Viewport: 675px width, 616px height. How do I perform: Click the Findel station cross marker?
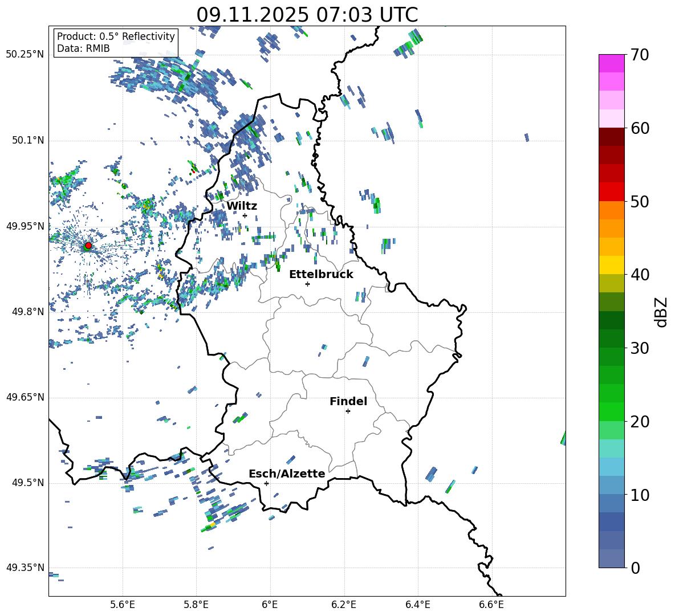(x=348, y=411)
